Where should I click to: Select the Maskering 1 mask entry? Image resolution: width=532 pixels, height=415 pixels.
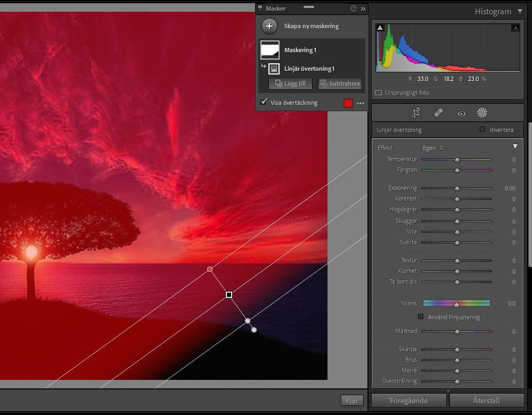coord(300,50)
